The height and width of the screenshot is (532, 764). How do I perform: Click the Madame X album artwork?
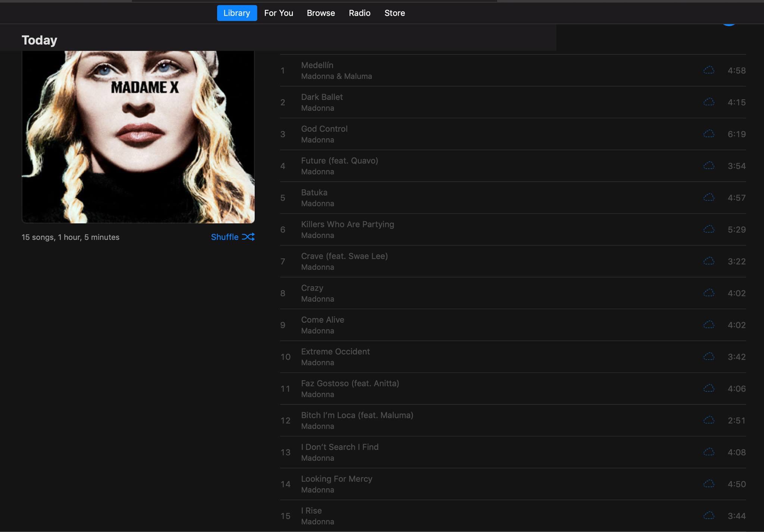138,137
